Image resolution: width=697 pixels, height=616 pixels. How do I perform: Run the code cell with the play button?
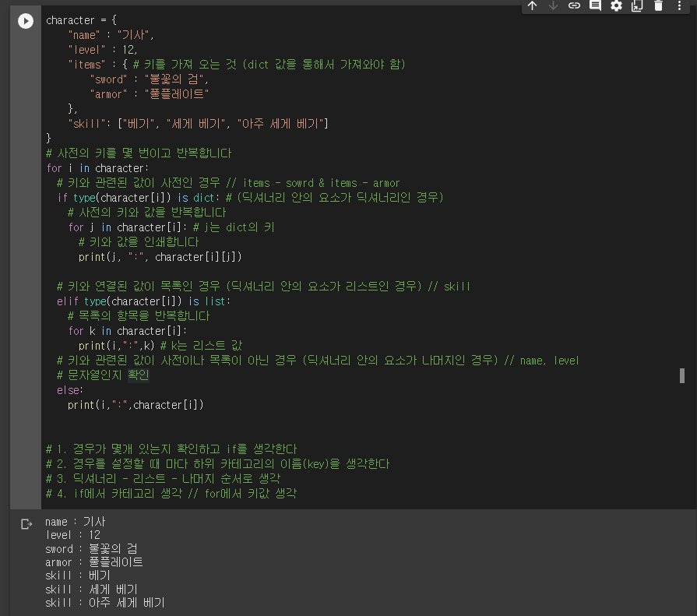click(x=26, y=21)
